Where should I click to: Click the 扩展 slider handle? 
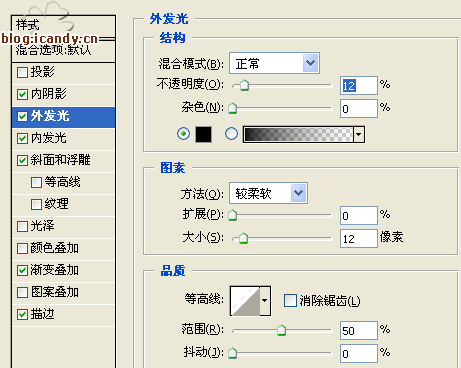[232, 215]
